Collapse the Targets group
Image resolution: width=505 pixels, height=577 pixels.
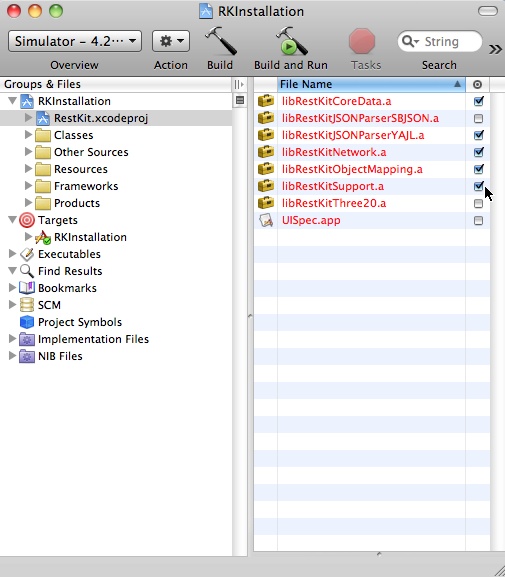click(13, 220)
